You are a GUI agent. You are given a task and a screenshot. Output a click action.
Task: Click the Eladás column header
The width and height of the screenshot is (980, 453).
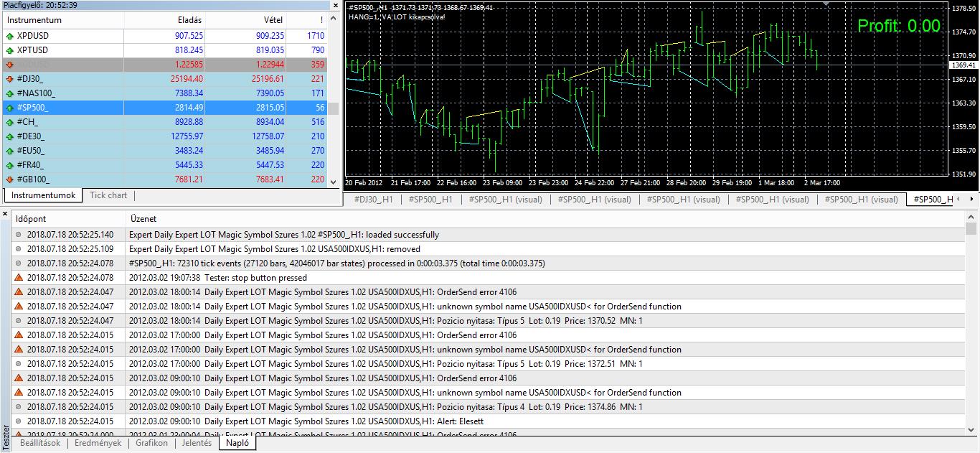165,20
